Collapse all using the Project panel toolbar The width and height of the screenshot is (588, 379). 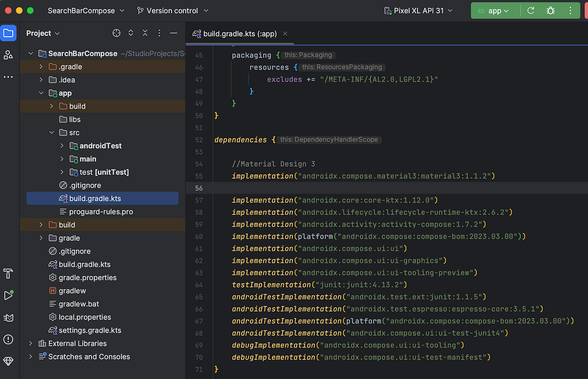coord(145,33)
